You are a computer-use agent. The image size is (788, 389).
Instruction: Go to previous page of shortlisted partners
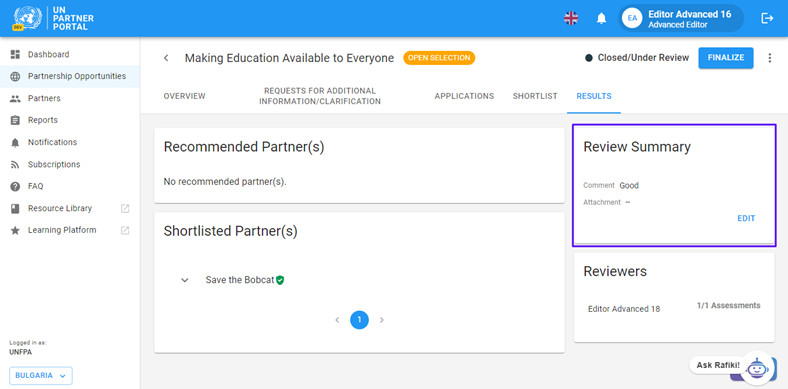coord(337,320)
